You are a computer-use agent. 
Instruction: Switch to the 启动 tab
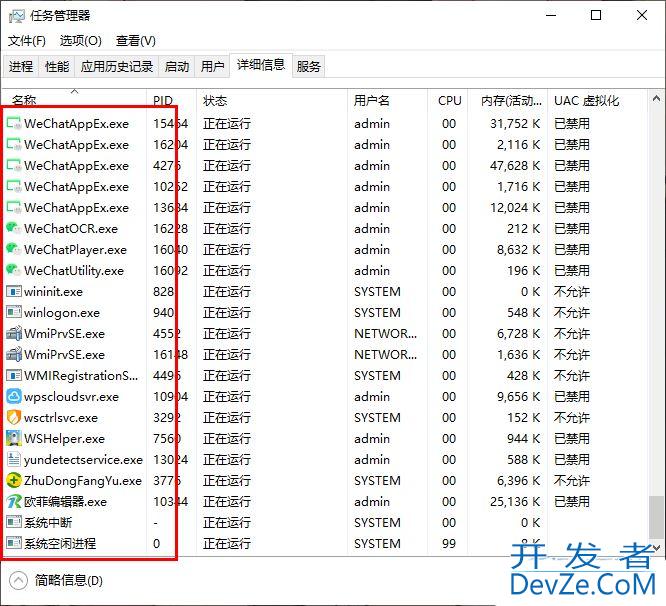(177, 67)
